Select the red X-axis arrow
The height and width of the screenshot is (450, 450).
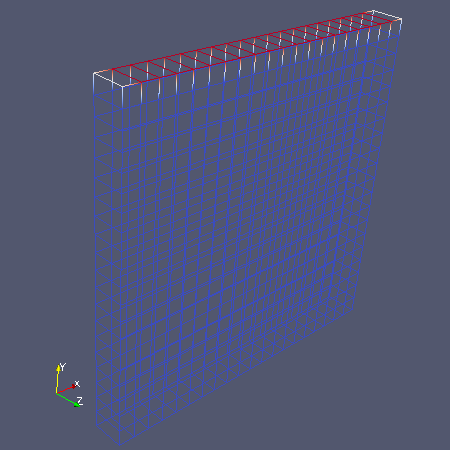(66, 389)
